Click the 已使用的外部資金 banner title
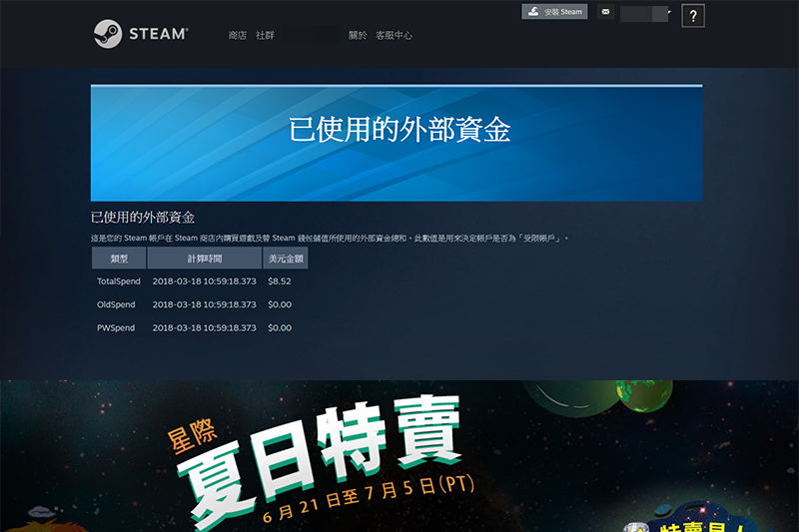The width and height of the screenshot is (799, 532). [399, 130]
